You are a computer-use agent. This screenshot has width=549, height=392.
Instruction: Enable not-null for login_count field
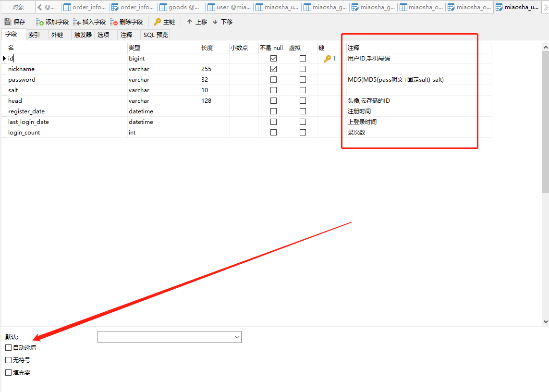pyautogui.click(x=273, y=133)
